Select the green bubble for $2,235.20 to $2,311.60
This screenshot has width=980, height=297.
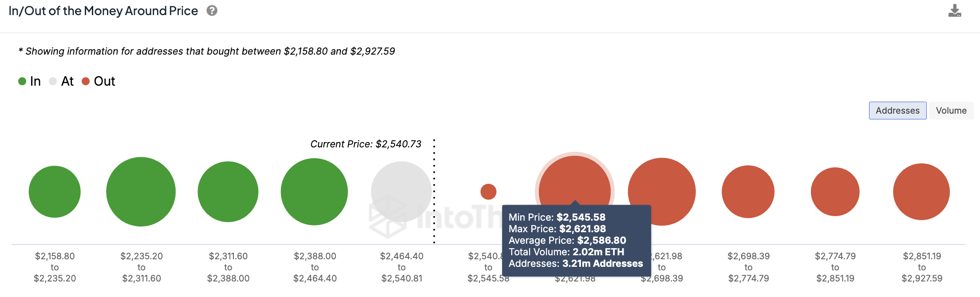click(x=141, y=192)
